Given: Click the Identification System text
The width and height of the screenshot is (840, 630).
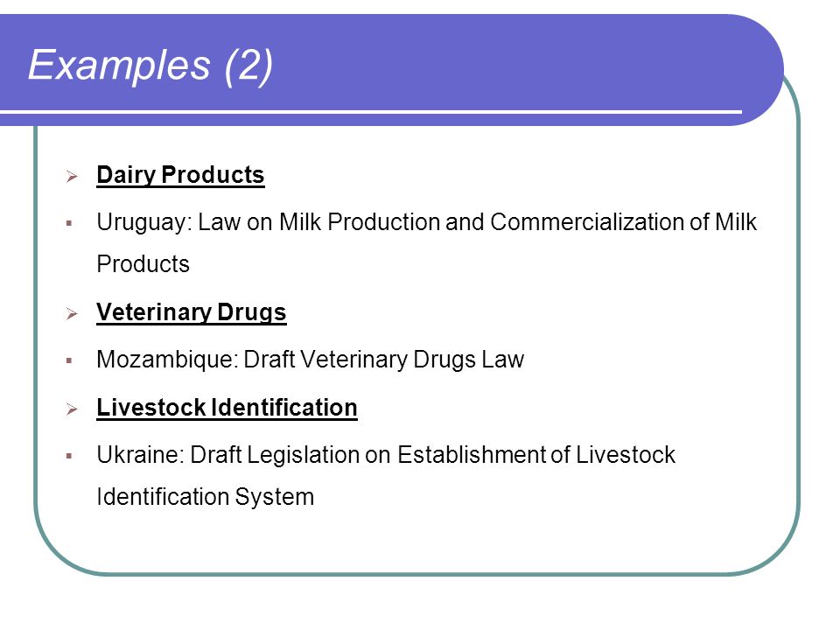Looking at the screenshot, I should coord(205,497).
